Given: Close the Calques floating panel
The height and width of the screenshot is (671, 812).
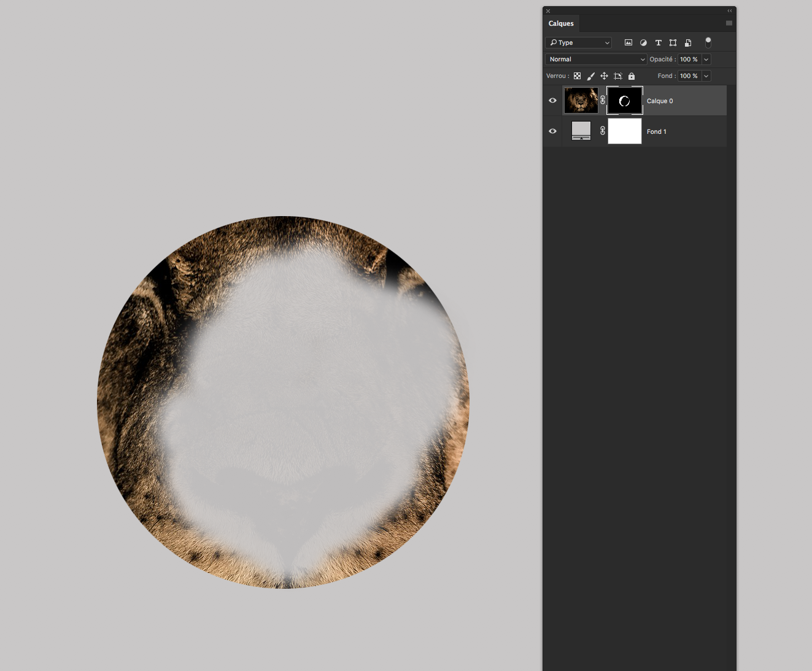Looking at the screenshot, I should click(x=548, y=11).
